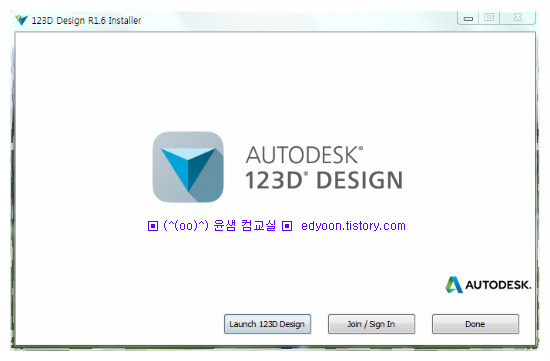The width and height of the screenshot is (550, 361).
Task: Minimize the installer window
Action: [x=468, y=18]
